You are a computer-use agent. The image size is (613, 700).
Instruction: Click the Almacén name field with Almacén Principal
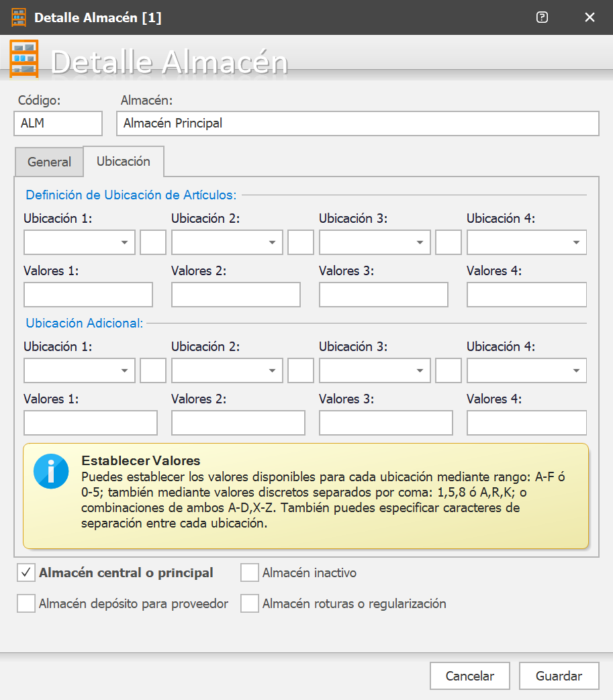(x=358, y=123)
